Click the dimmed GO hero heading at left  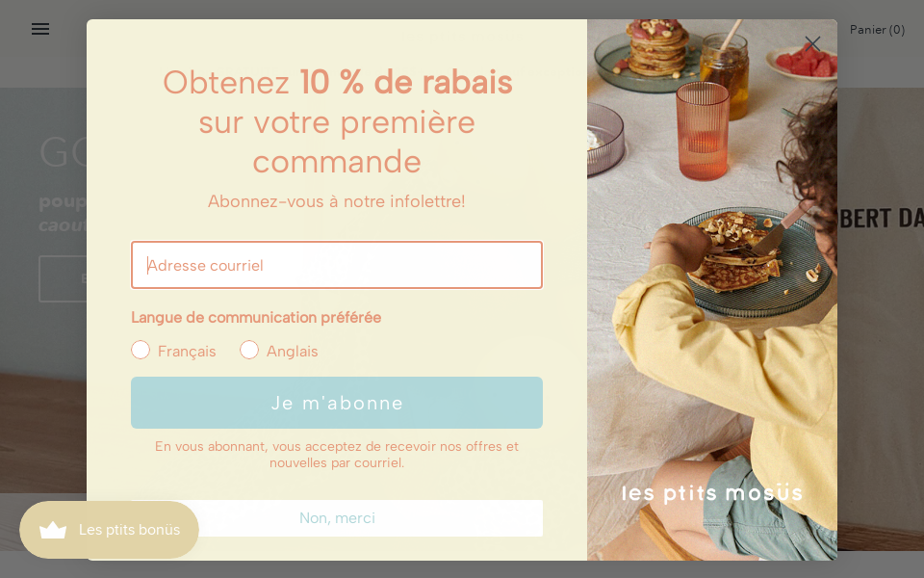tap(64, 152)
